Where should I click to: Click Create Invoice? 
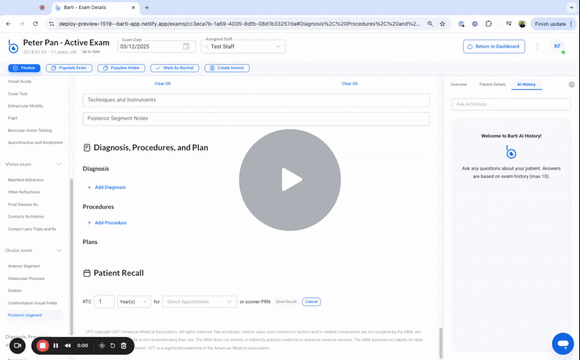227,68
